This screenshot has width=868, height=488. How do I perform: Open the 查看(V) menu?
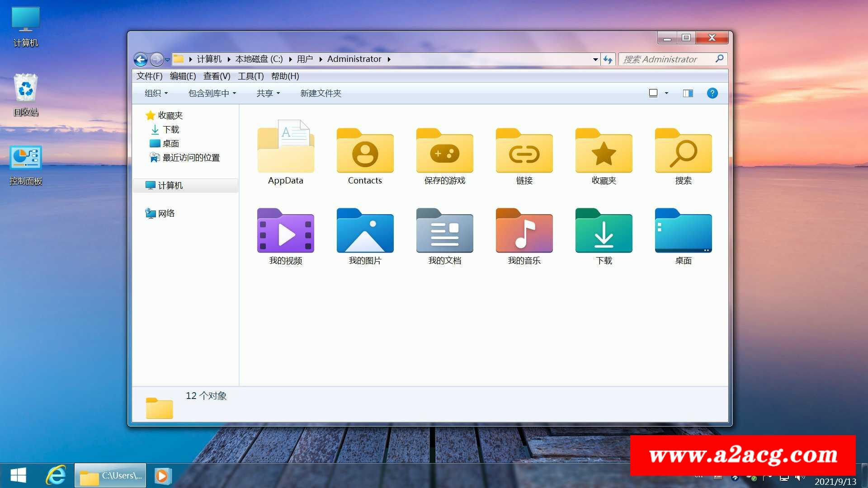(x=217, y=76)
